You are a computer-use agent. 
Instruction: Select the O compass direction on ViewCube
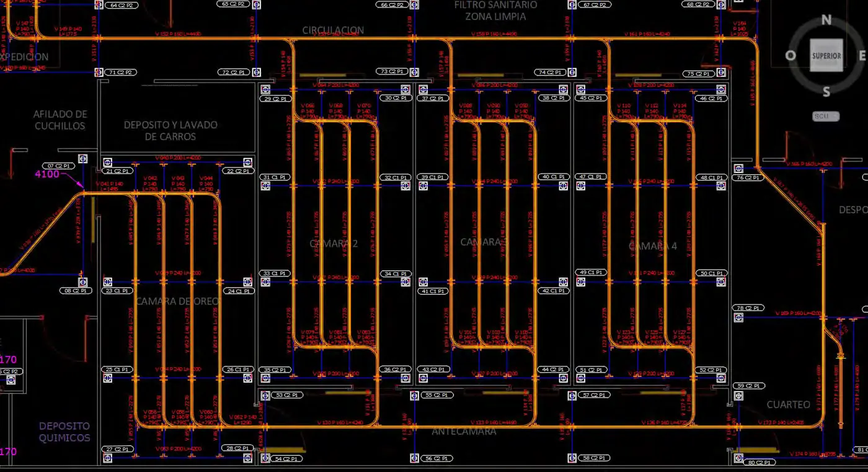pos(790,56)
